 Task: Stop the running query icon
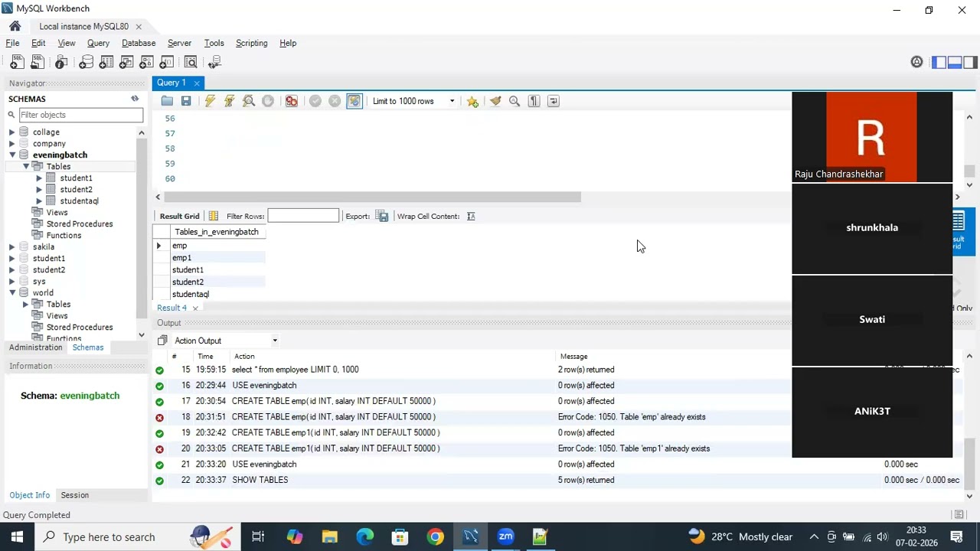pos(268,101)
